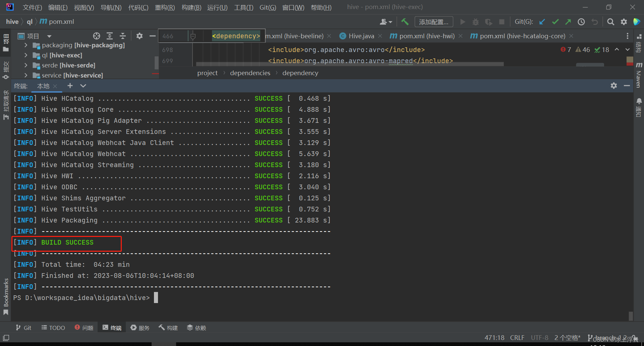This screenshot has width=644, height=346.
Task: Open the 文件(F) menu
Action: [x=32, y=7]
